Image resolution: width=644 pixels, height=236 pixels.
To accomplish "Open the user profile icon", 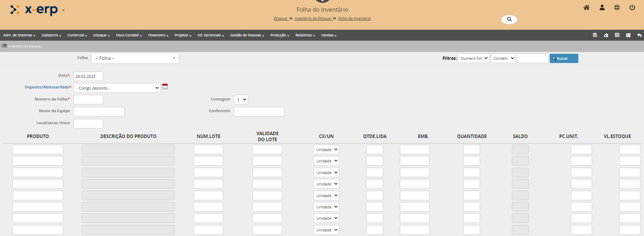I will [x=602, y=7].
